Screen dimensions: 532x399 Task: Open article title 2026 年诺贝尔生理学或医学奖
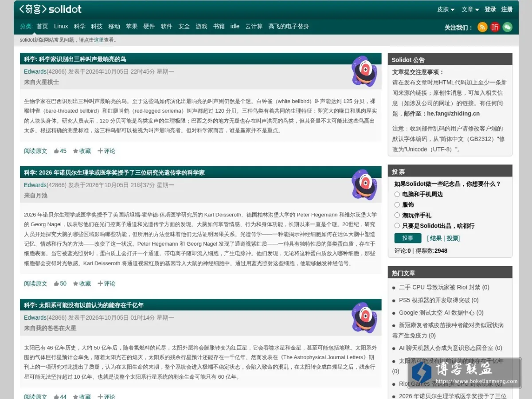point(122,172)
